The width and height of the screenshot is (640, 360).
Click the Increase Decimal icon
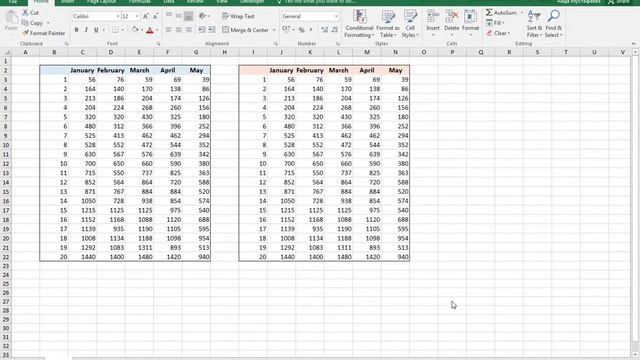[x=324, y=30]
